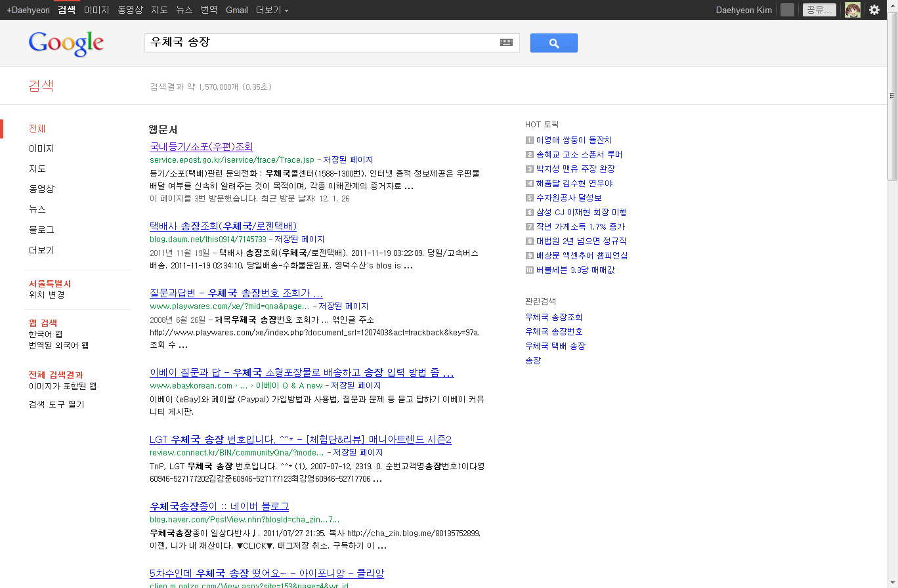The width and height of the screenshot is (898, 588).
Task: Click the Google logo
Action: (66, 43)
